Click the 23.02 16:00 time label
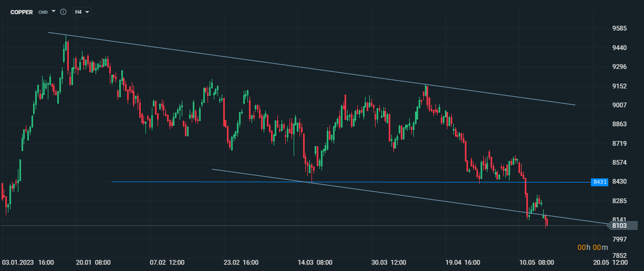Image resolution: width=644 pixels, height=271 pixels. pyautogui.click(x=241, y=262)
